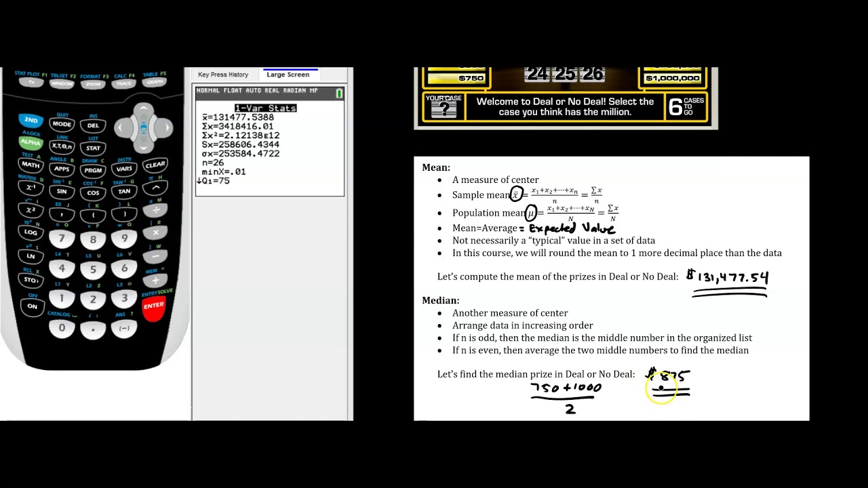868x488 pixels.
Task: Hit the blue 2ND key
Action: [31, 121]
